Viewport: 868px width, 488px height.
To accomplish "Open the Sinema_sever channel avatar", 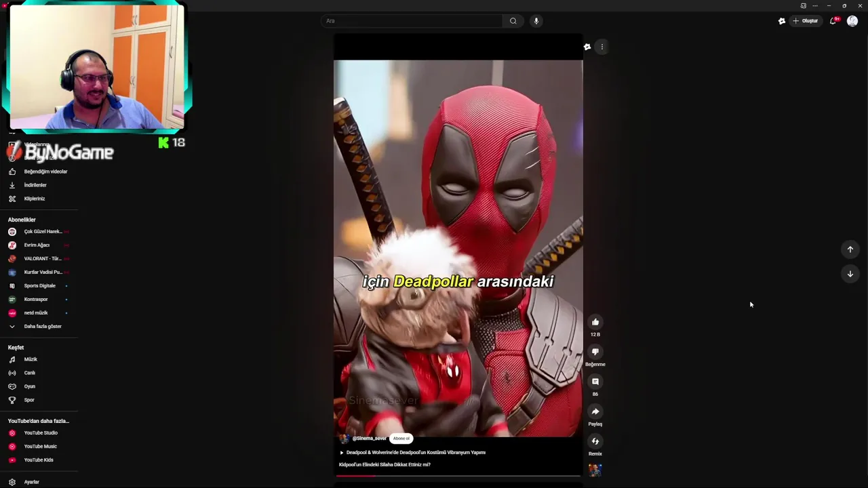I will [344, 439].
